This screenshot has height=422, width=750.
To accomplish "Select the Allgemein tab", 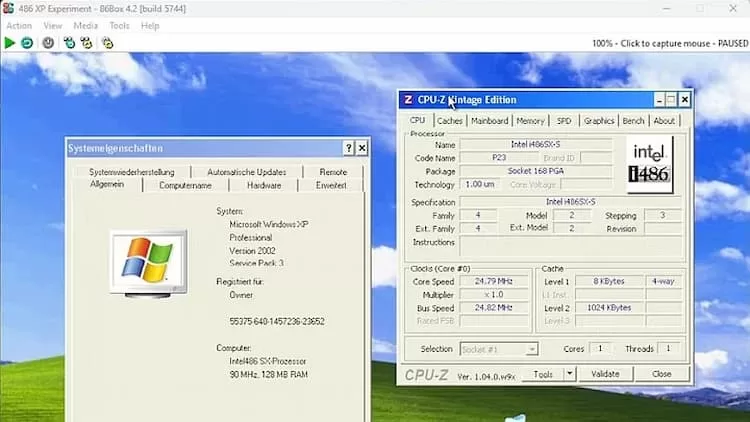I will pyautogui.click(x=107, y=184).
